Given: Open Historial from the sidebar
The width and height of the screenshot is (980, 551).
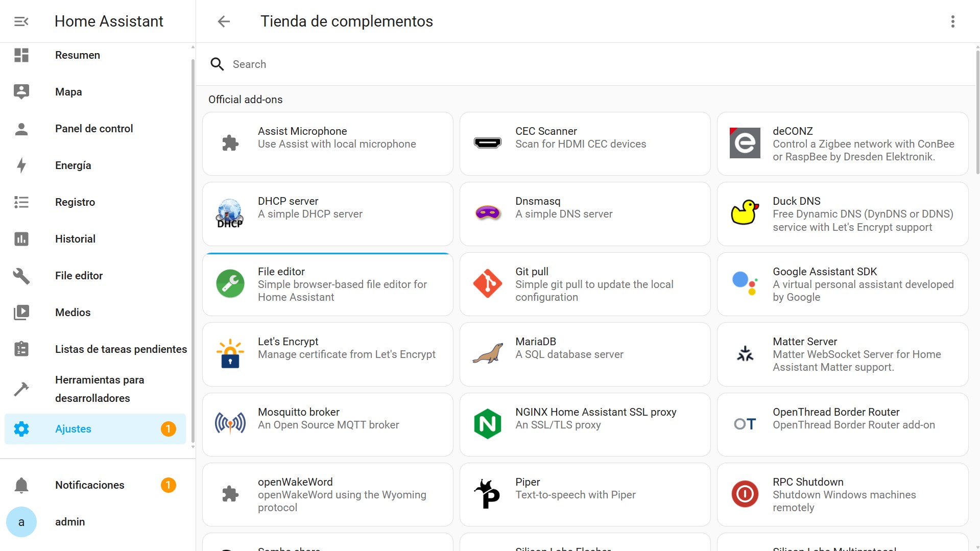Looking at the screenshot, I should [75, 239].
